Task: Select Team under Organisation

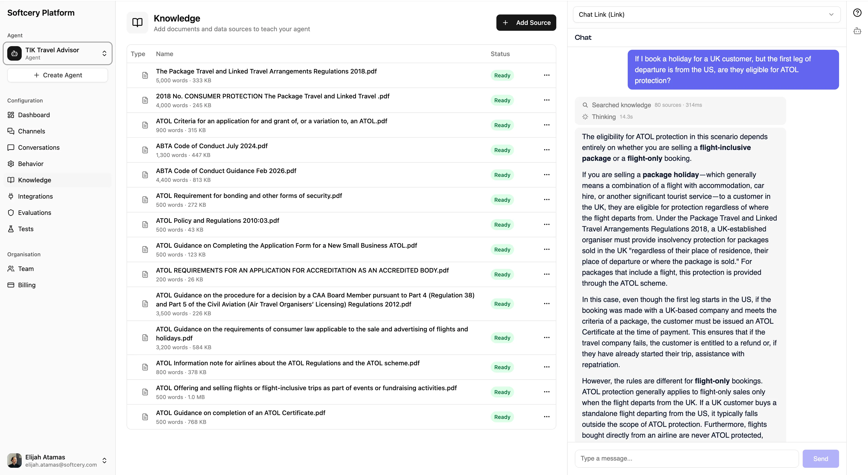Action: pos(26,268)
